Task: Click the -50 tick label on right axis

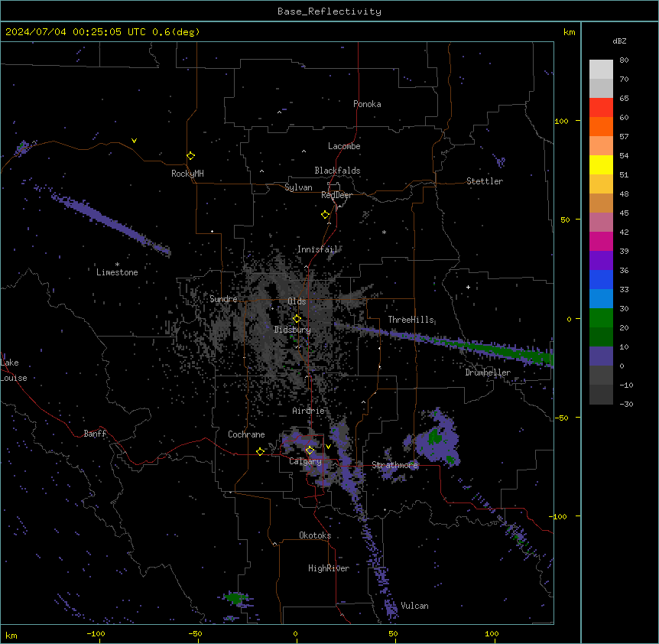Action: [x=561, y=418]
